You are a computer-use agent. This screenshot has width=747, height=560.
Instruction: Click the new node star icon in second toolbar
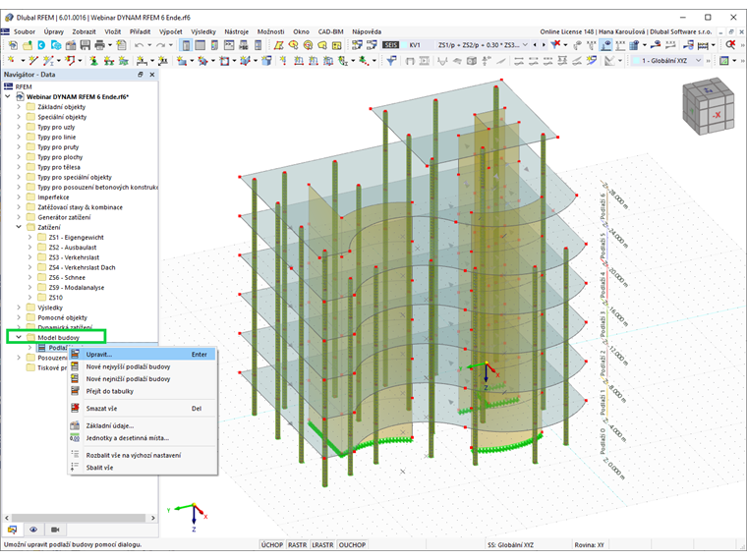pyautogui.click(x=12, y=61)
